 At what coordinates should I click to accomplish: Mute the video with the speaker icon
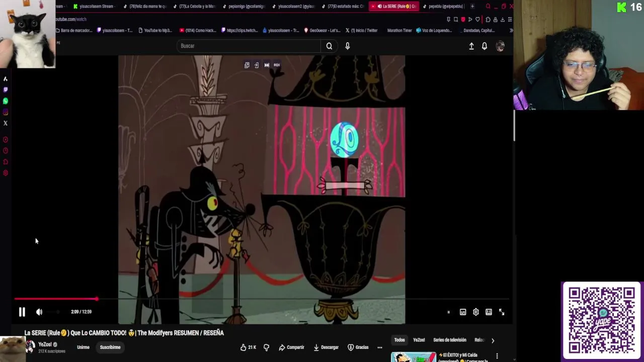[x=39, y=312]
